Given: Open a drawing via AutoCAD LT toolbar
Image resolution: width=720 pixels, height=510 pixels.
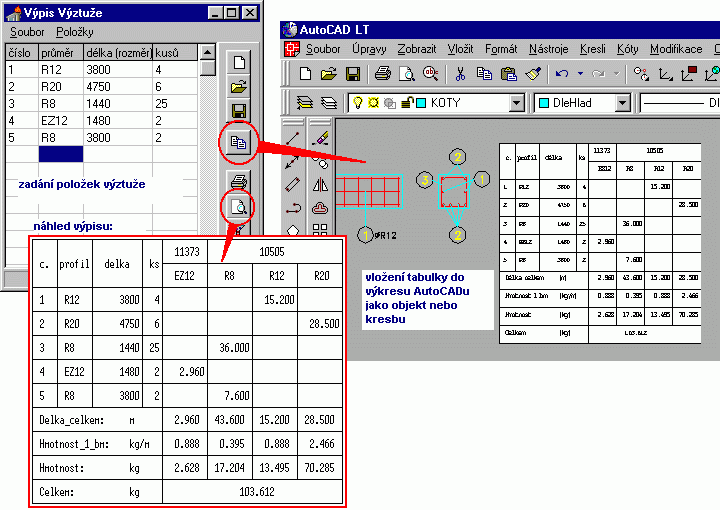Looking at the screenshot, I should click(x=329, y=73).
